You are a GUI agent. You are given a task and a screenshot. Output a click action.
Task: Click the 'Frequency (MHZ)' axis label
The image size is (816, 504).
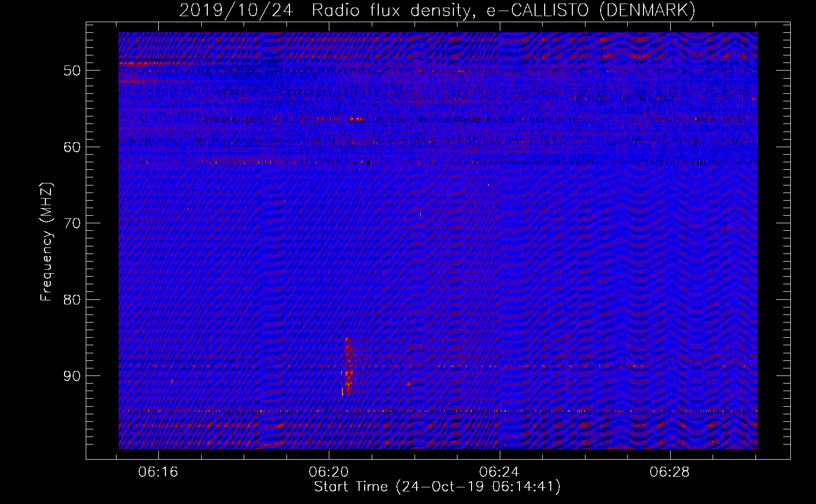click(x=46, y=242)
